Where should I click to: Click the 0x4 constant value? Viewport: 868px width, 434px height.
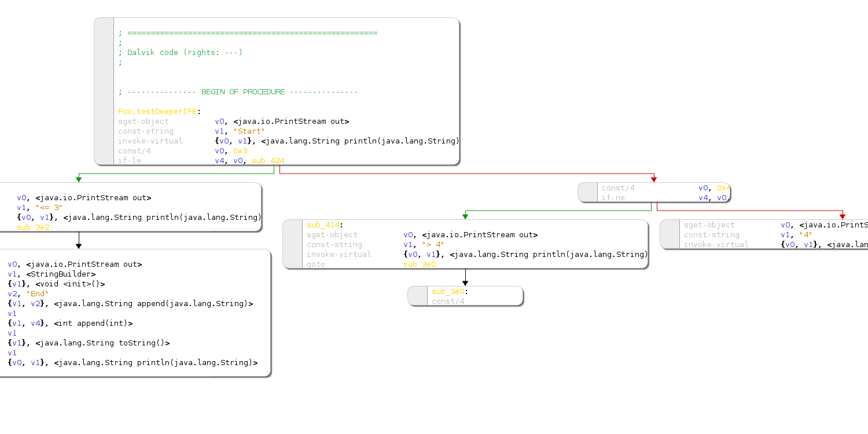pyautogui.click(x=723, y=188)
